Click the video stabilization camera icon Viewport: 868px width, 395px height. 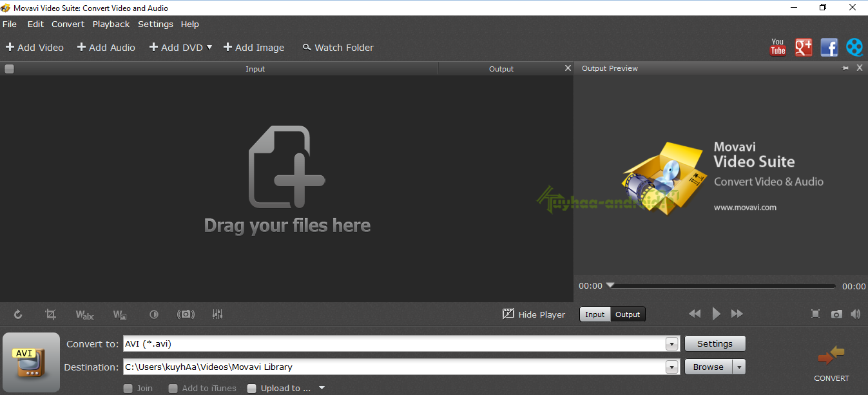click(186, 314)
